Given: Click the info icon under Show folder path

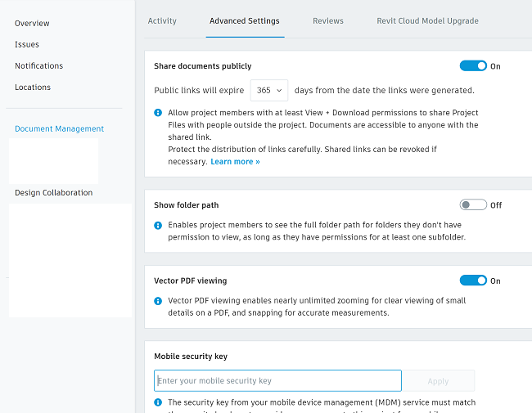Looking at the screenshot, I should click(159, 224).
